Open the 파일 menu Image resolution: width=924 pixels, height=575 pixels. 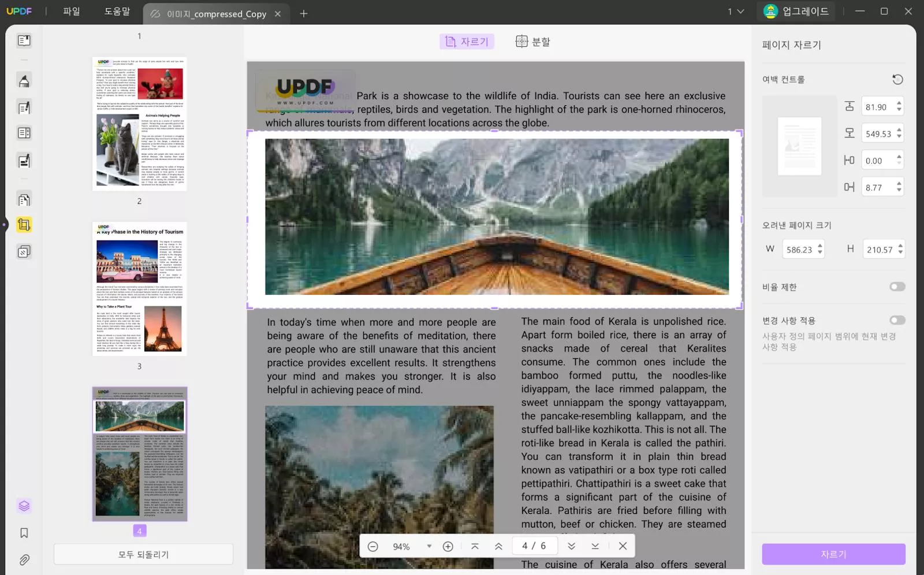(72, 12)
